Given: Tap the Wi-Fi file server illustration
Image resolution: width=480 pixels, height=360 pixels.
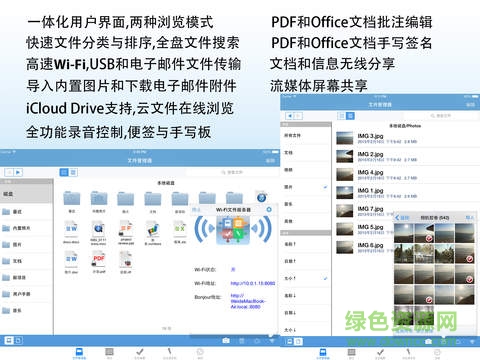Looking at the screenshot, I should point(233,229).
